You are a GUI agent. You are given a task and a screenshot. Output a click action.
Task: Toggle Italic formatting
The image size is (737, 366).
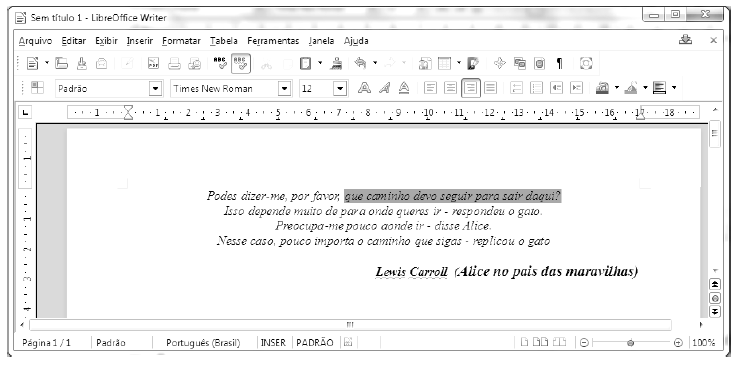coord(384,88)
